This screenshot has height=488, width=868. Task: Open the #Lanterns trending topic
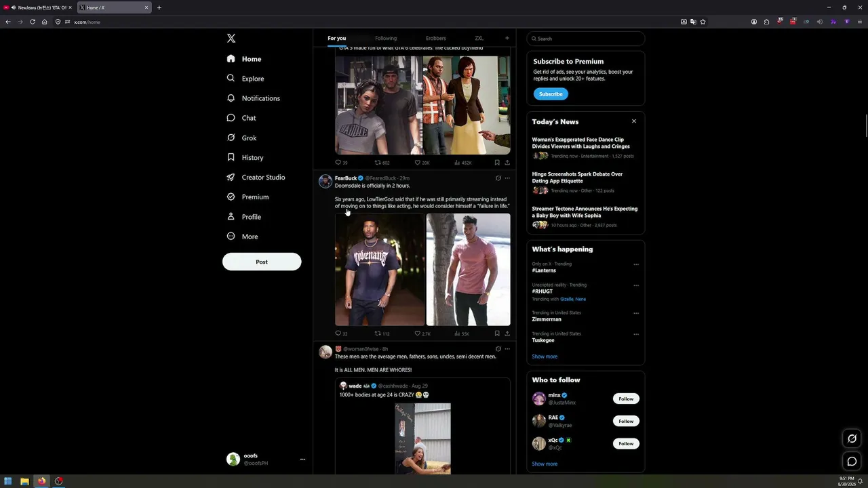click(544, 270)
